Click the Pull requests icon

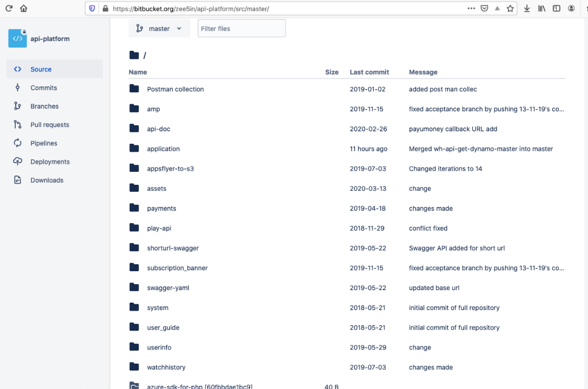pyautogui.click(x=18, y=125)
